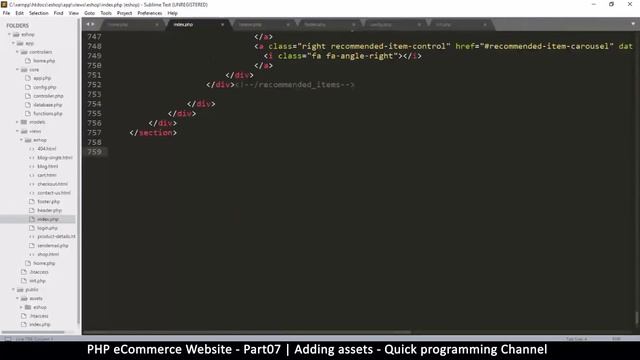
Task: Open home.php directly under views
Action: (44, 263)
